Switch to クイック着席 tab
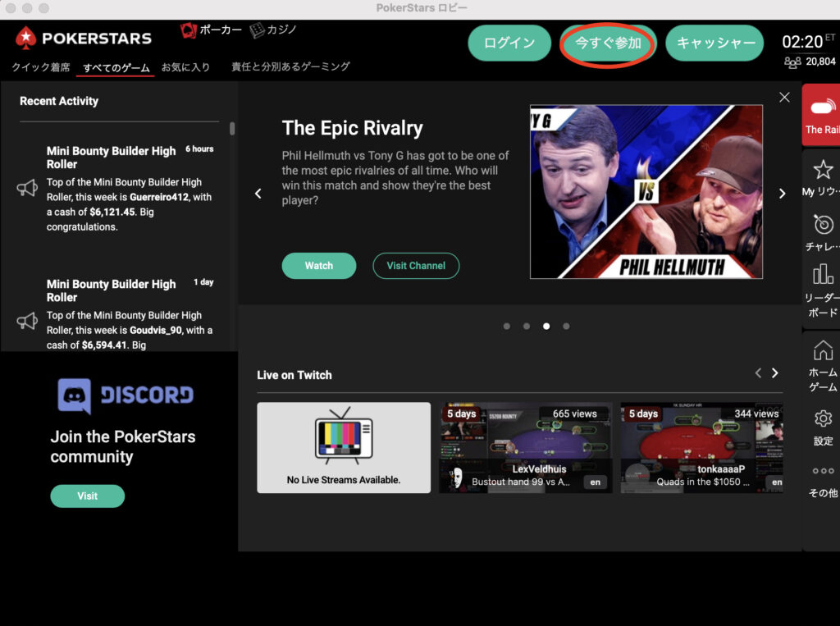Viewport: 840px width, 626px height. pos(41,67)
